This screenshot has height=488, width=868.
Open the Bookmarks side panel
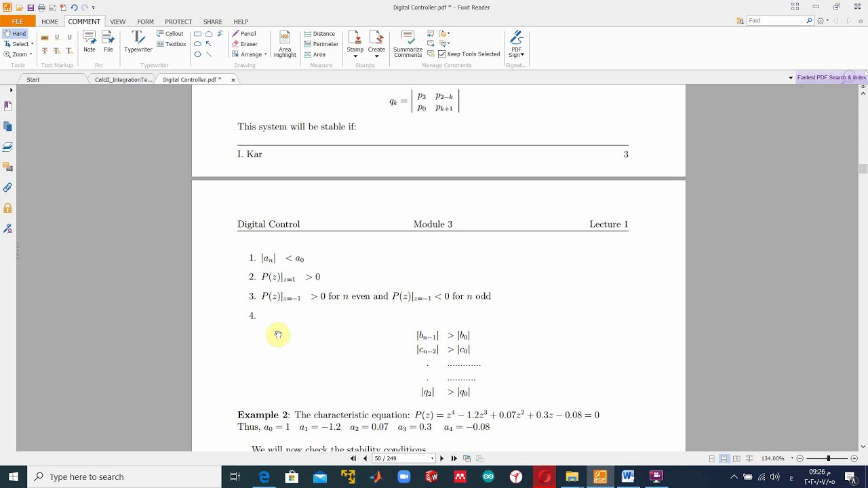8,106
